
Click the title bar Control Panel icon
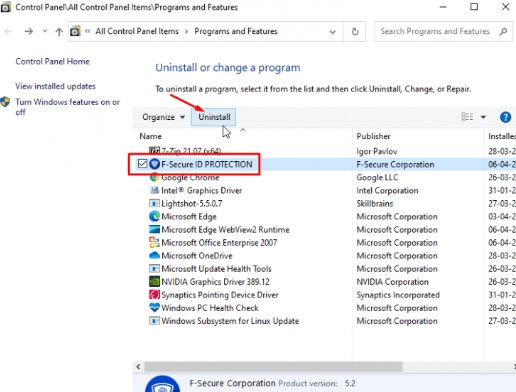coord(6,7)
